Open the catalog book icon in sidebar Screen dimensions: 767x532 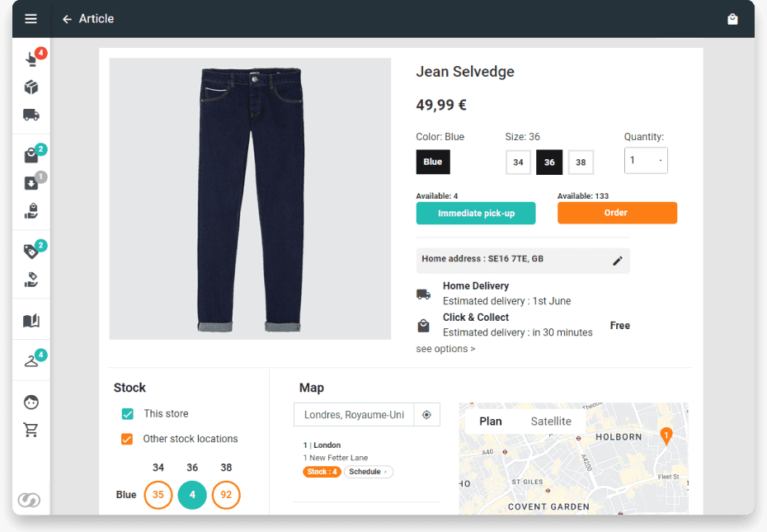31,321
